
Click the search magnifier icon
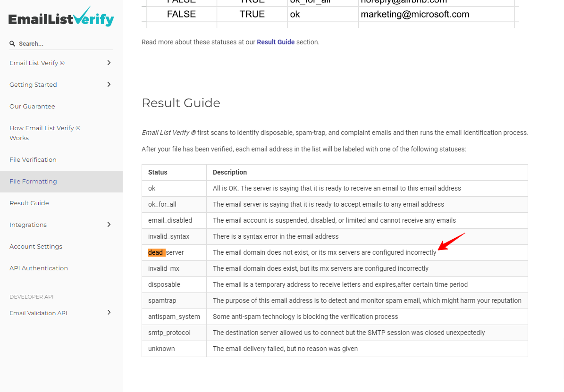(12, 43)
